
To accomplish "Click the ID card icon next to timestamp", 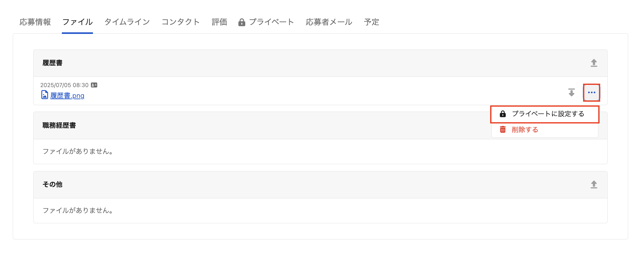I will coord(94,85).
